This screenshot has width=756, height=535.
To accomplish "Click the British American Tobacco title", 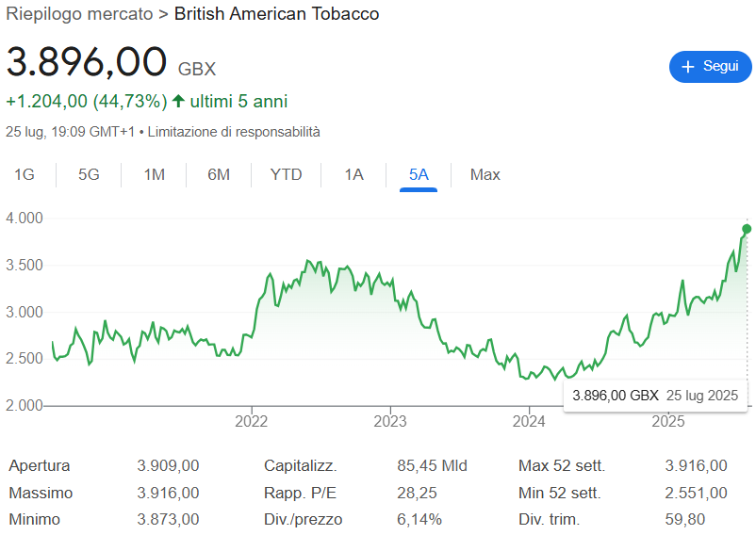I will tap(277, 14).
